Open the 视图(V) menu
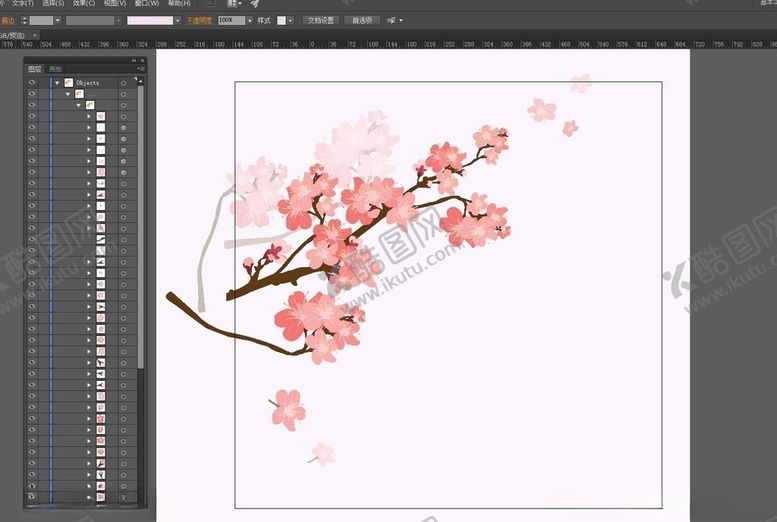This screenshot has height=522, width=777. click(x=115, y=3)
